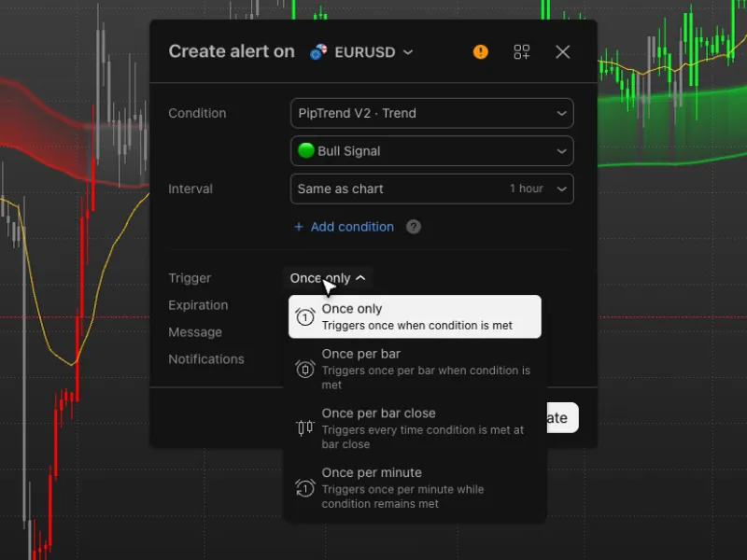Image resolution: width=747 pixels, height=560 pixels.
Task: Open the PipTrend V2 Trend condition dropdown
Action: click(x=431, y=113)
